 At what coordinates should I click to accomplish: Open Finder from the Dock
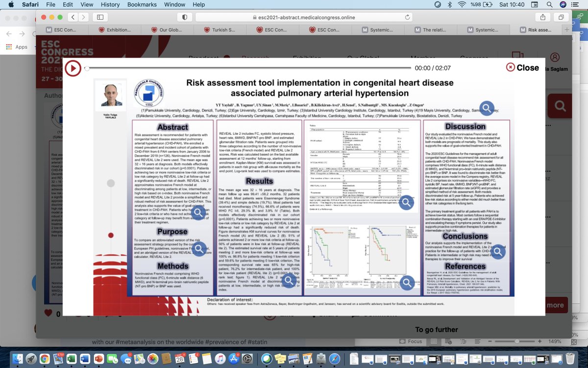click(19, 358)
